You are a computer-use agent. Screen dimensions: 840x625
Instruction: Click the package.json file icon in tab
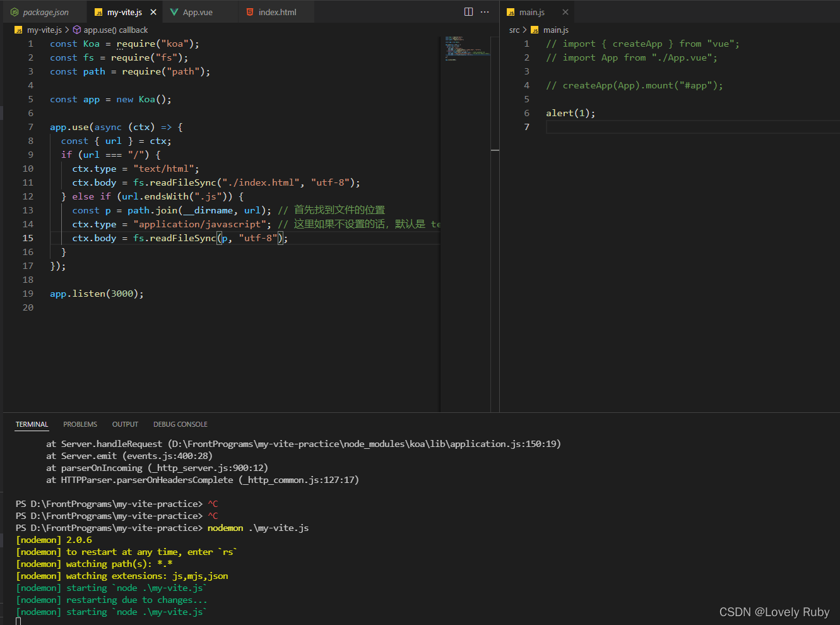15,12
